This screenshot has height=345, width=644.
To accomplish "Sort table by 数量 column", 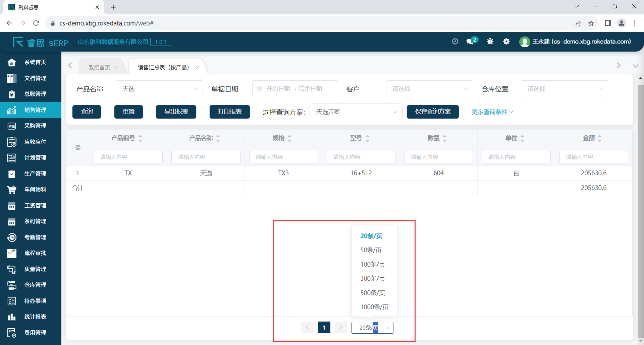I will coord(445,138).
